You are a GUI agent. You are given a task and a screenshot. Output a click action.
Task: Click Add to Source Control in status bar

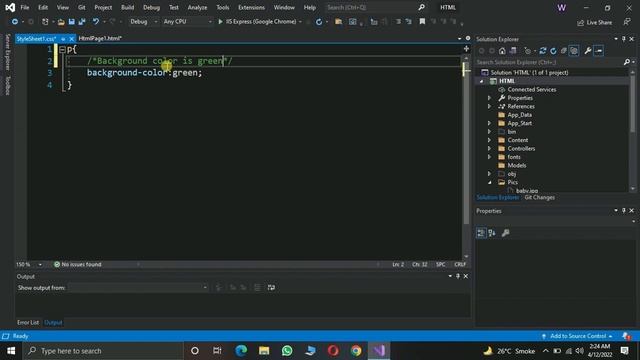tap(578, 336)
